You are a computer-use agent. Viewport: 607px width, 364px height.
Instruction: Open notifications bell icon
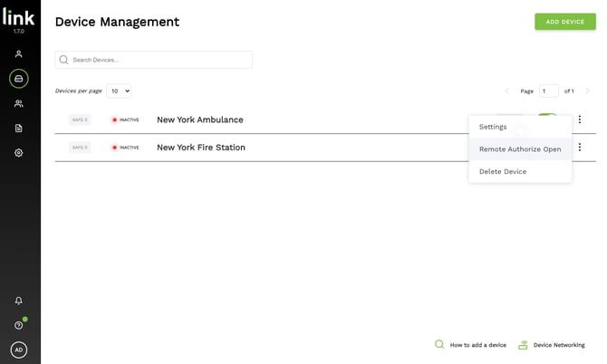pos(19,301)
